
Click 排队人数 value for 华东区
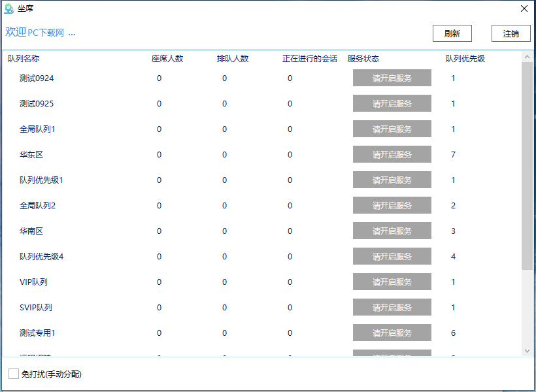coord(224,154)
